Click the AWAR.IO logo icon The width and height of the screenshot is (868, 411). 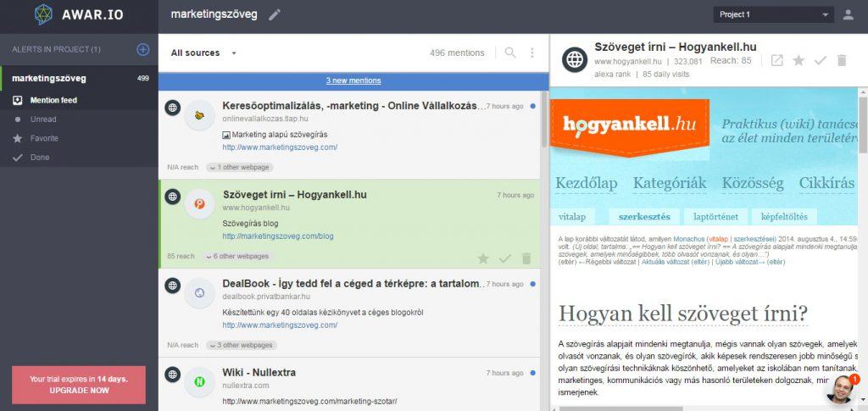pos(43,15)
